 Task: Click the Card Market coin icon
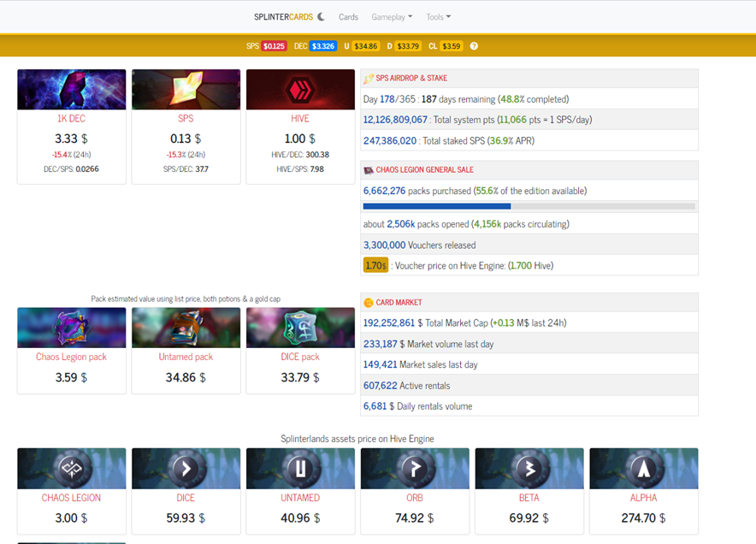tap(369, 303)
